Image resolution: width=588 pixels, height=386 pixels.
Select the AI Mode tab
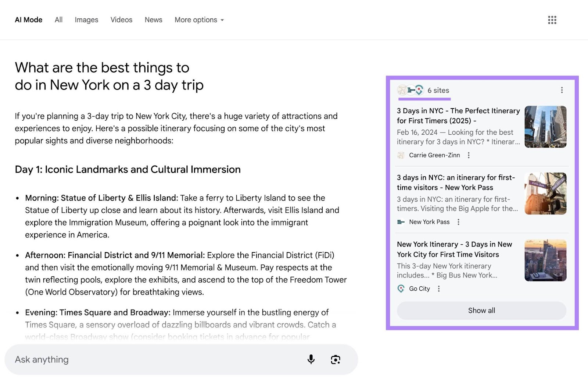pyautogui.click(x=28, y=20)
